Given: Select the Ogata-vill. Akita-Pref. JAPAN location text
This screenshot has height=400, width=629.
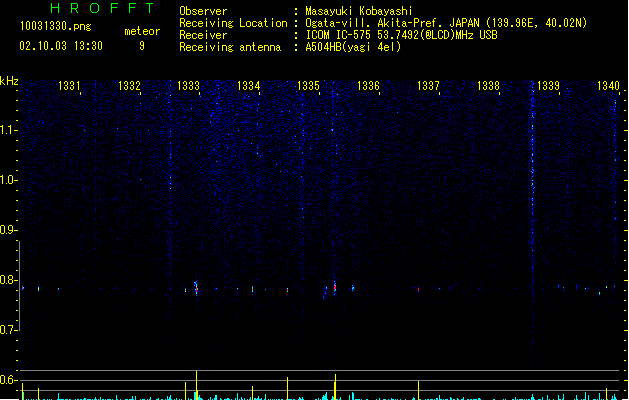Looking at the screenshot, I should pos(446,23).
